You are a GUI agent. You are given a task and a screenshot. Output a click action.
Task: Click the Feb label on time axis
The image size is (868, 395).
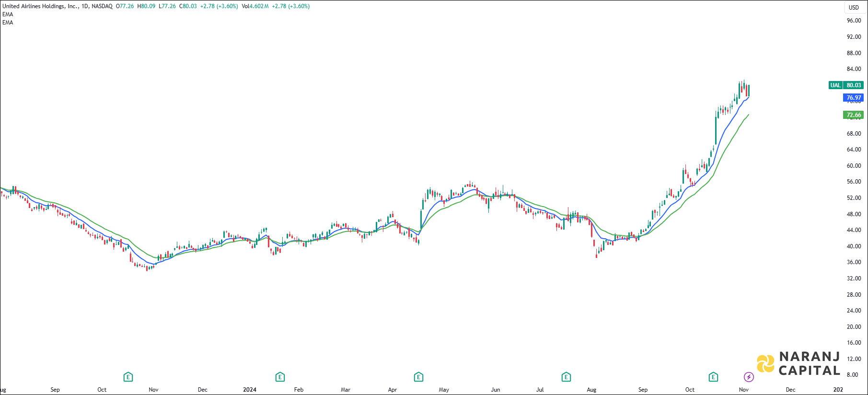tap(299, 389)
